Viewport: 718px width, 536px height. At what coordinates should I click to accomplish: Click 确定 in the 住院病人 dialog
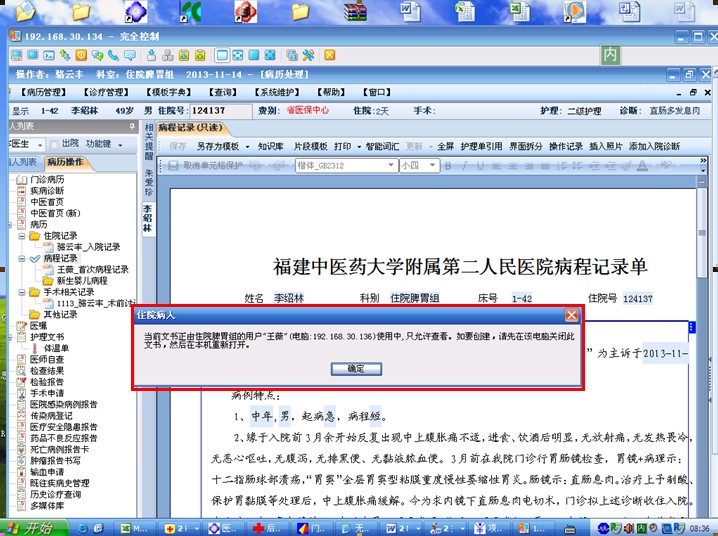coord(356,369)
